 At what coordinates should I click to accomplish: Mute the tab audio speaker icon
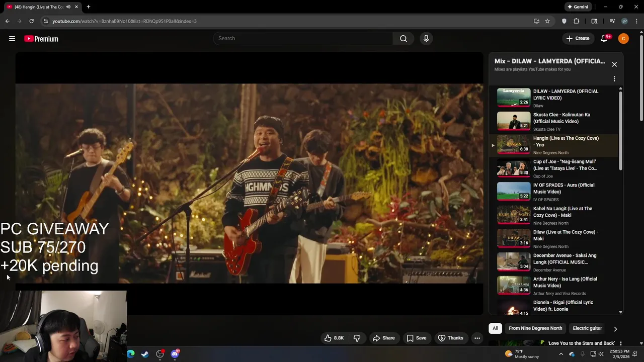tap(68, 7)
